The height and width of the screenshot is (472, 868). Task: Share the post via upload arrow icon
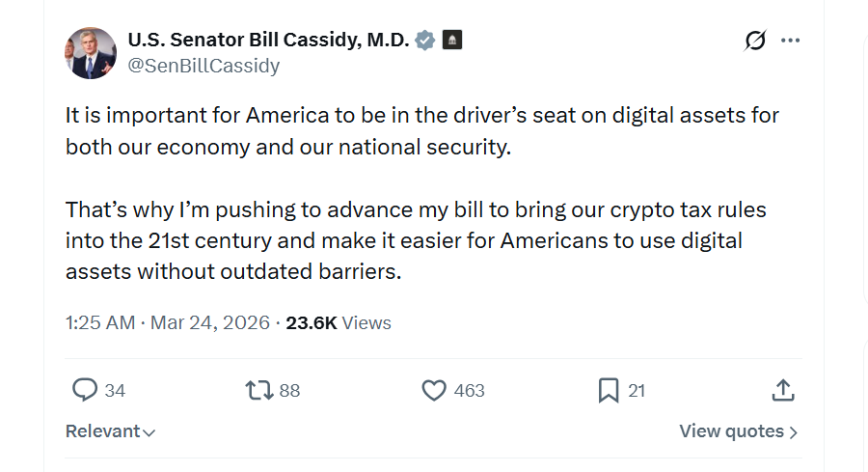click(783, 390)
